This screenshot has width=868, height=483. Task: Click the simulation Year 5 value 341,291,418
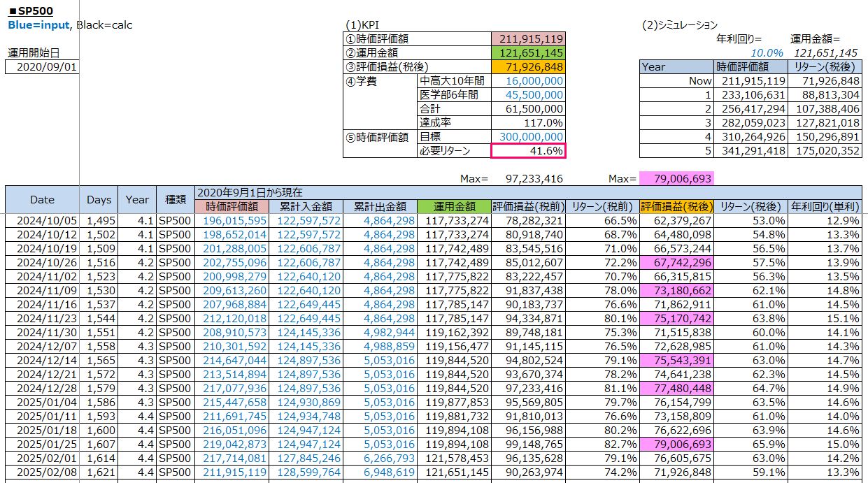coord(750,151)
